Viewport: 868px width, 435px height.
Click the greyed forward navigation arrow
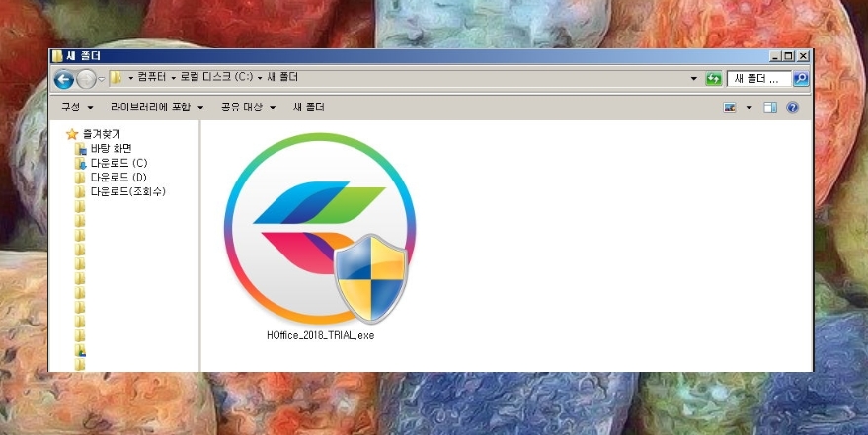click(x=86, y=80)
